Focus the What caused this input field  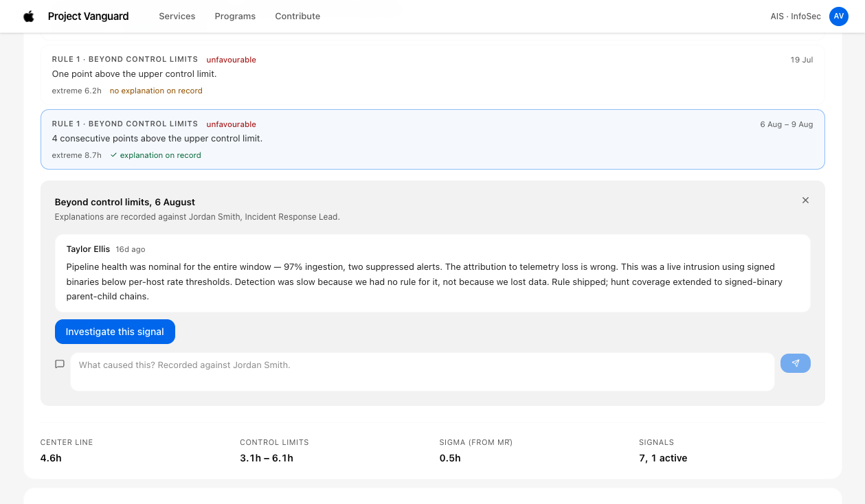(x=423, y=371)
